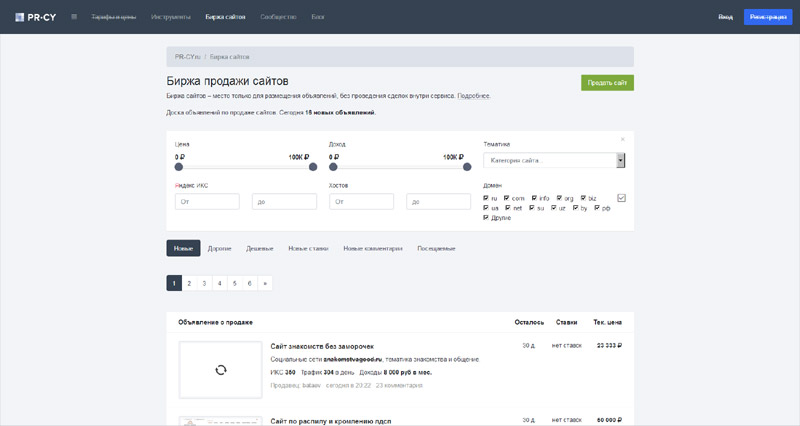800x426 pixels.
Task: Click the Вход login link
Action: pos(726,17)
